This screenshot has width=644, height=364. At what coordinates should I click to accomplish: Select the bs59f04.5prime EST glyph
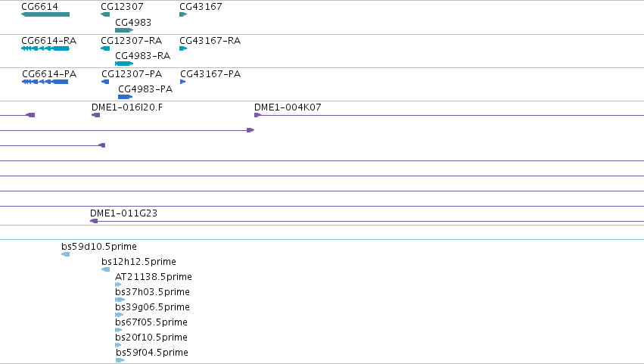[x=120, y=360]
